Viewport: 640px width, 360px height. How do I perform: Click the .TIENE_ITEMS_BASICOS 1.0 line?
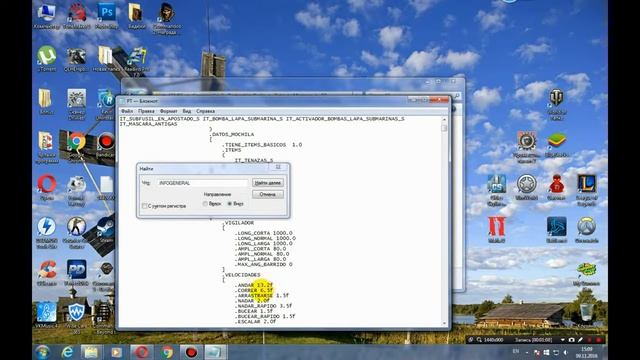pyautogui.click(x=262, y=145)
